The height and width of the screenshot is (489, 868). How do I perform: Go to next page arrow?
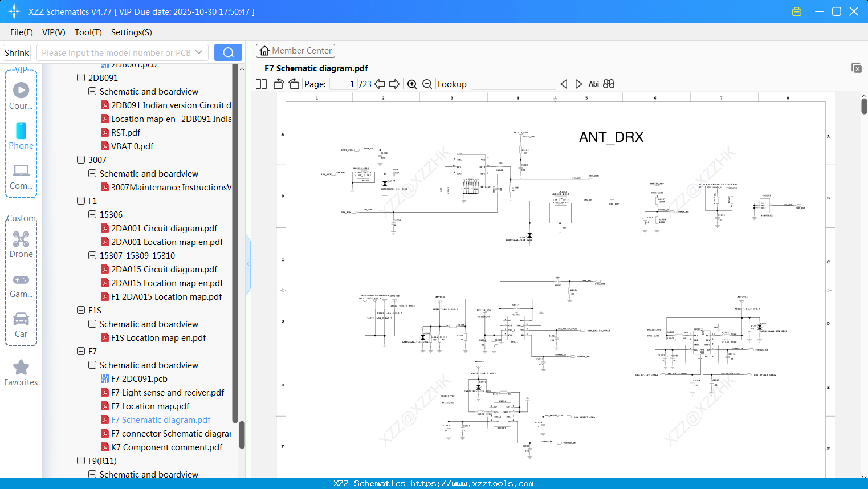394,84
